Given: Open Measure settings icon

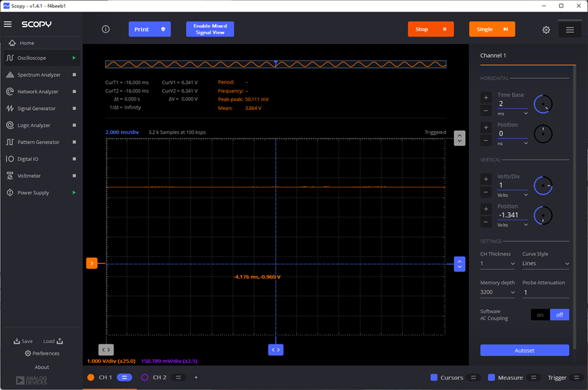Looking at the screenshot, I should click(533, 377).
